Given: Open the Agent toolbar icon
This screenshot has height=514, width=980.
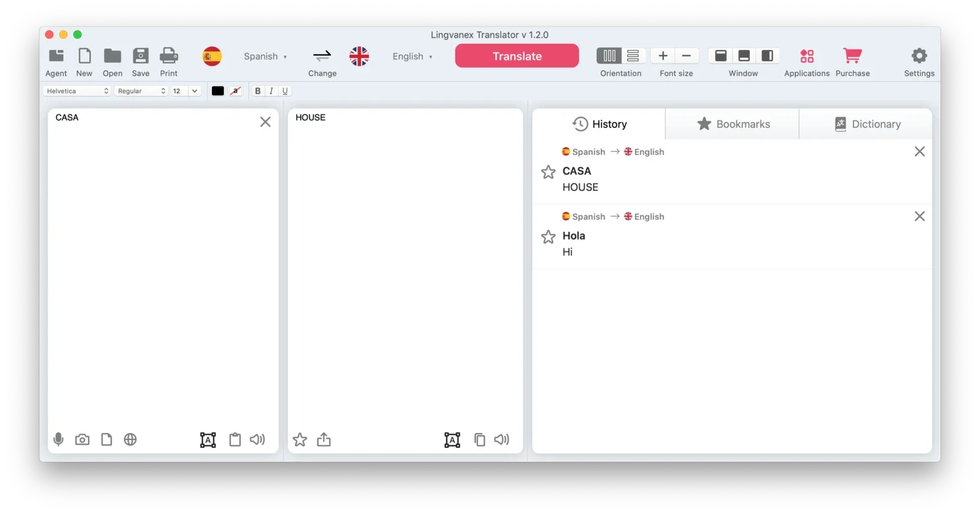Looking at the screenshot, I should tap(56, 56).
